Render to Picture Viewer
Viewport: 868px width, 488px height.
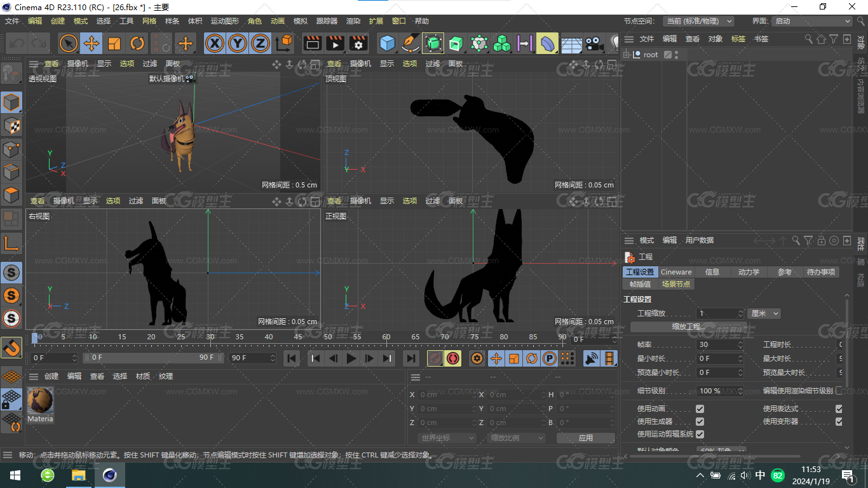[335, 43]
